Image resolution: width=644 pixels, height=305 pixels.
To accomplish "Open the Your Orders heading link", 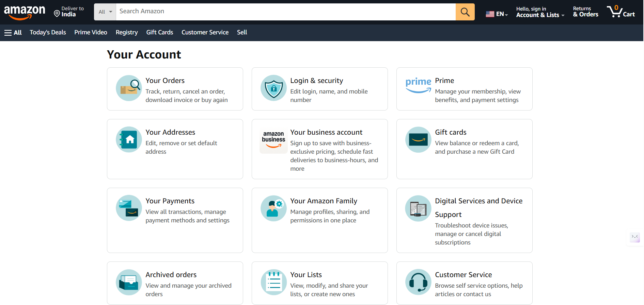I will click(165, 81).
